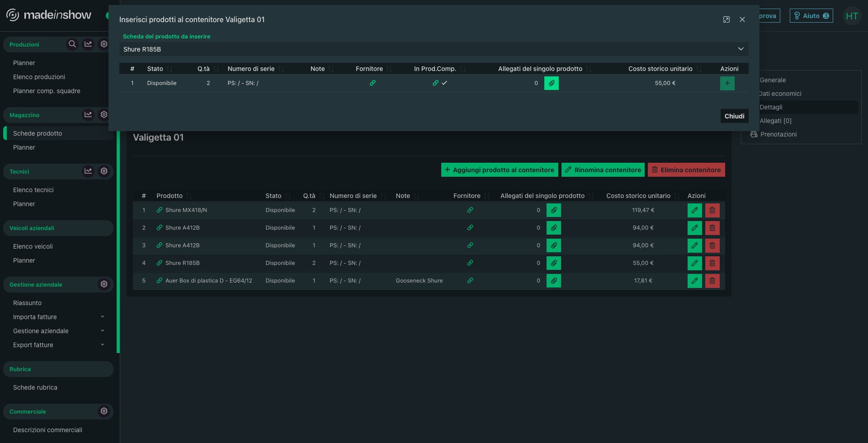Click Aggiungi prodotto al contenitore

tap(500, 170)
